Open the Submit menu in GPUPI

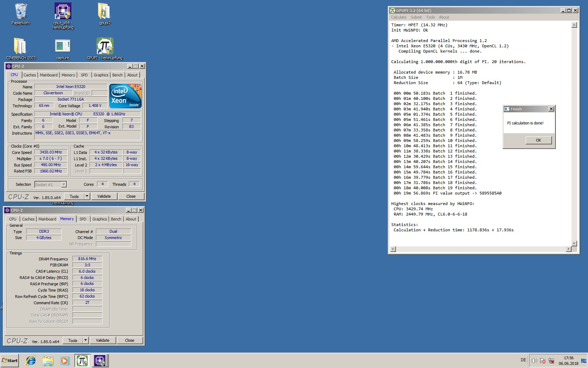[x=416, y=17]
